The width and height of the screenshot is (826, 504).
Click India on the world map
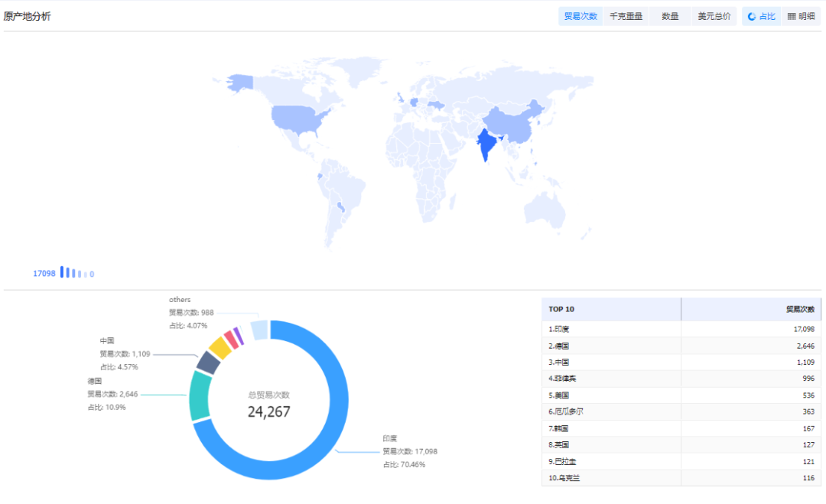[x=484, y=144]
